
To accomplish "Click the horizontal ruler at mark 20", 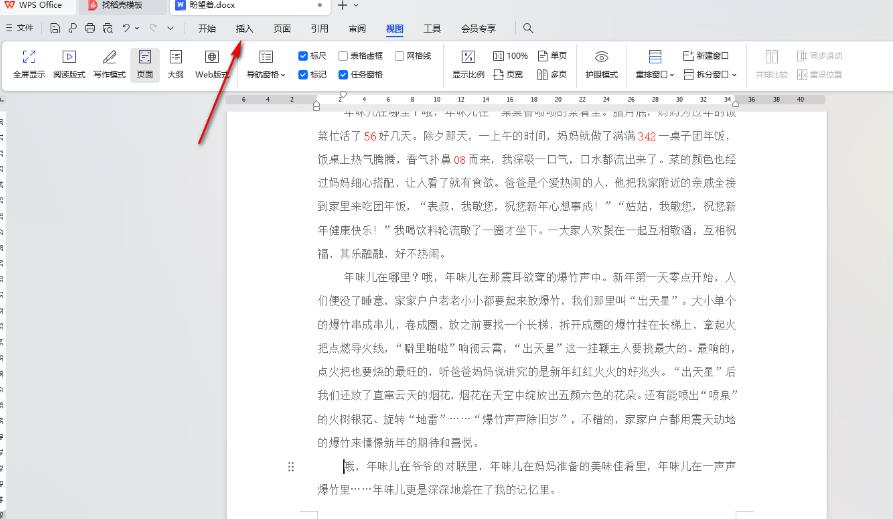I will (x=558, y=100).
